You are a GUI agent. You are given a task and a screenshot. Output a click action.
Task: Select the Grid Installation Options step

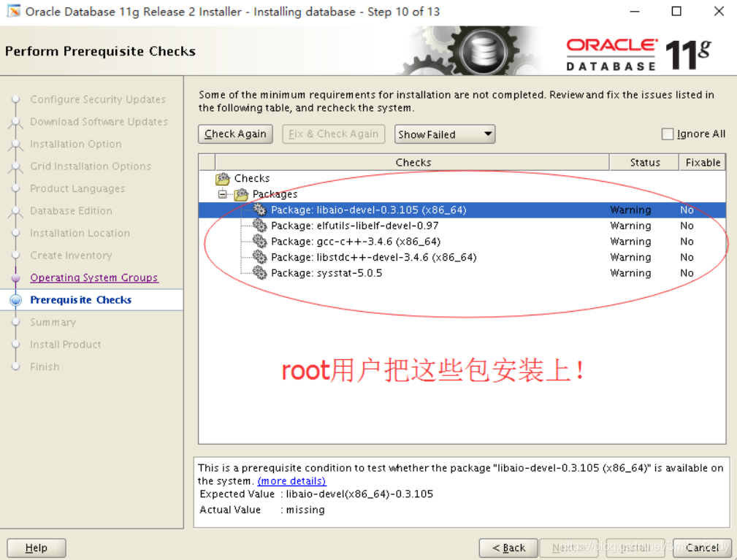pyautogui.click(x=91, y=166)
